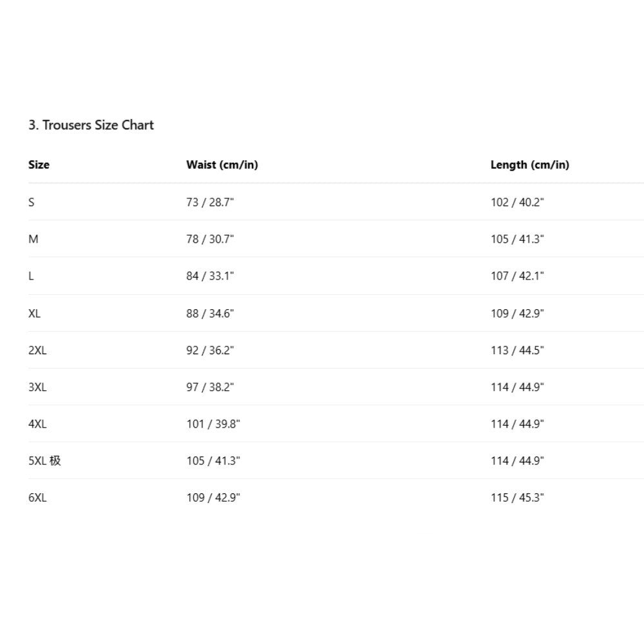Click length value 113 / 44.5"
Viewport: 644px width, 644px height.
tap(517, 350)
